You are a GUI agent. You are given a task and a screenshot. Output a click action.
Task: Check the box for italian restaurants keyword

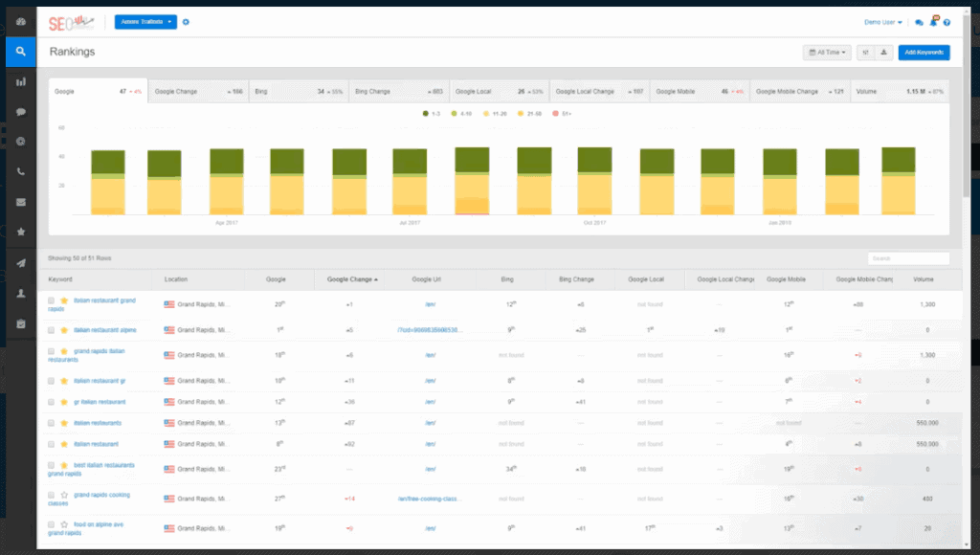(52, 423)
